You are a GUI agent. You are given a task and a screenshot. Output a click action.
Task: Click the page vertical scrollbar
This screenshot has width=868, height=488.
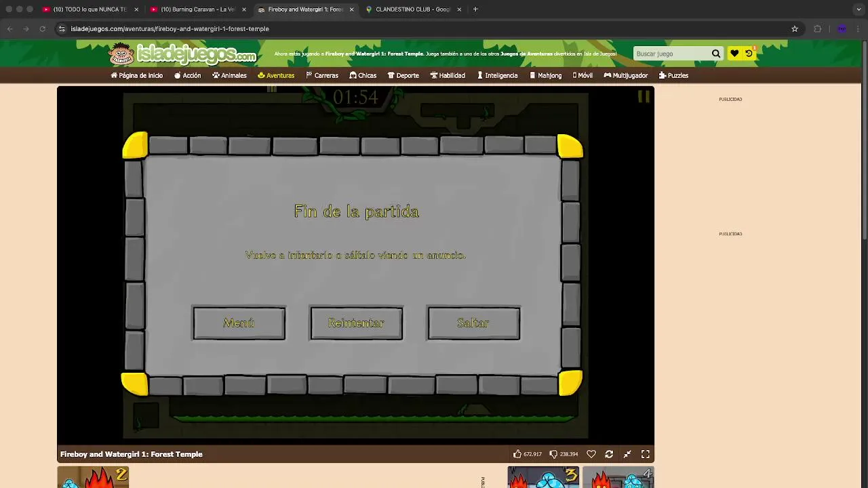(865, 139)
